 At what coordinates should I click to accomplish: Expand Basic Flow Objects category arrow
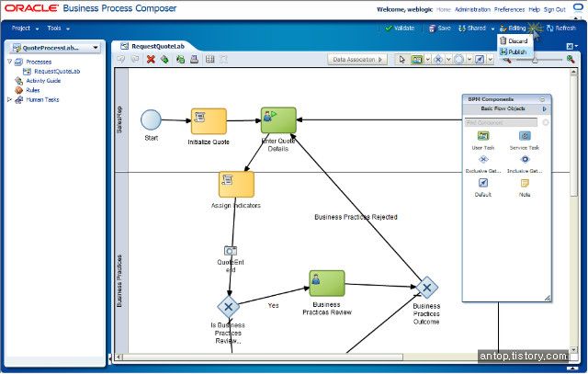pos(545,108)
